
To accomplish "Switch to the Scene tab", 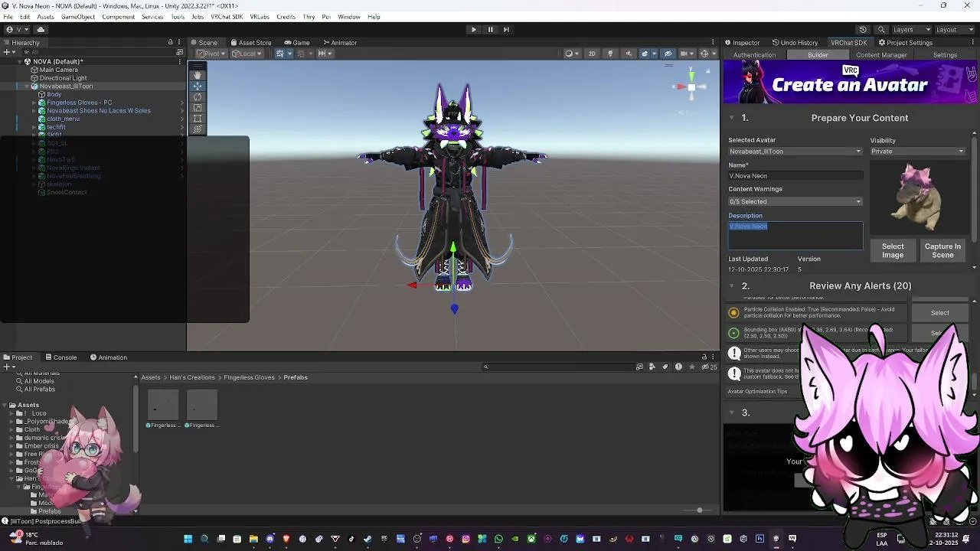I will pyautogui.click(x=204, y=42).
